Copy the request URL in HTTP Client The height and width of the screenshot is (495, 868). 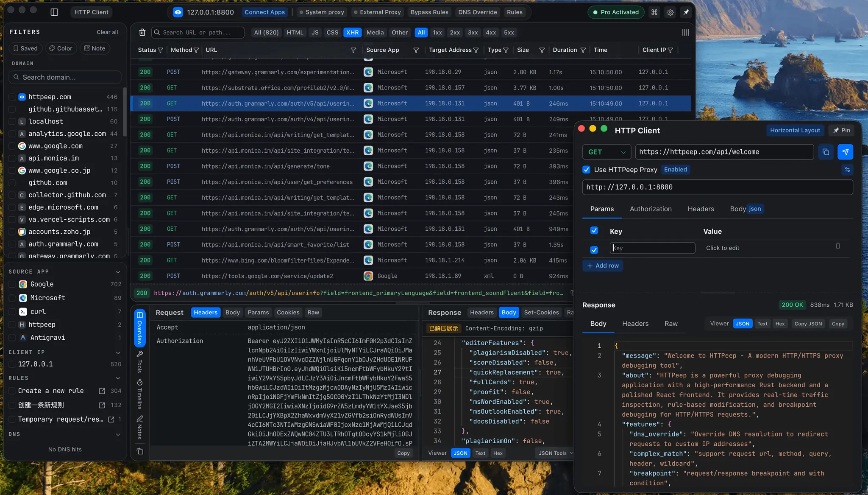point(826,152)
